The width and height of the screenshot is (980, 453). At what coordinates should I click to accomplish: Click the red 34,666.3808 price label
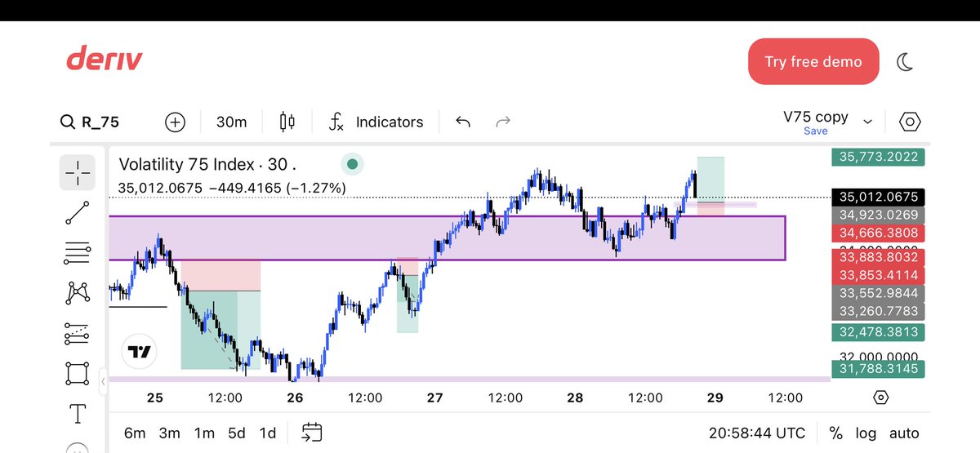tap(877, 233)
